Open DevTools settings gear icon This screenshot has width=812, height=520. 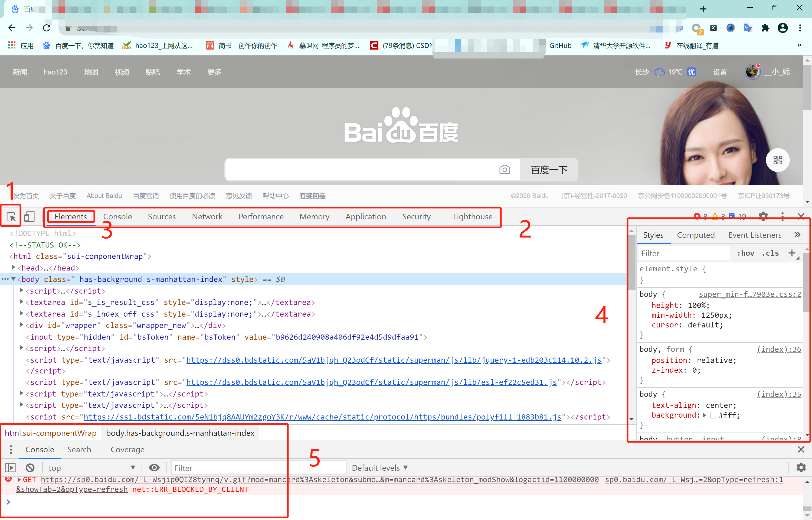click(x=763, y=216)
